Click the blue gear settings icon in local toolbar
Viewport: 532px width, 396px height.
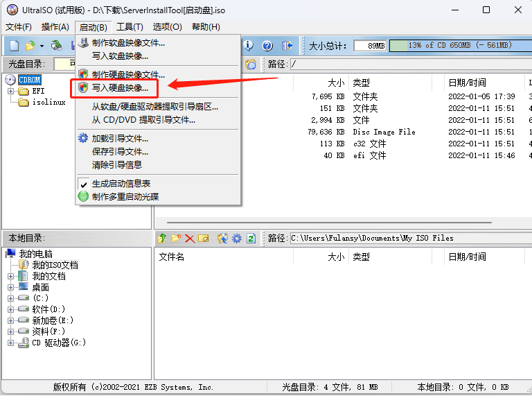pyautogui.click(x=236, y=239)
